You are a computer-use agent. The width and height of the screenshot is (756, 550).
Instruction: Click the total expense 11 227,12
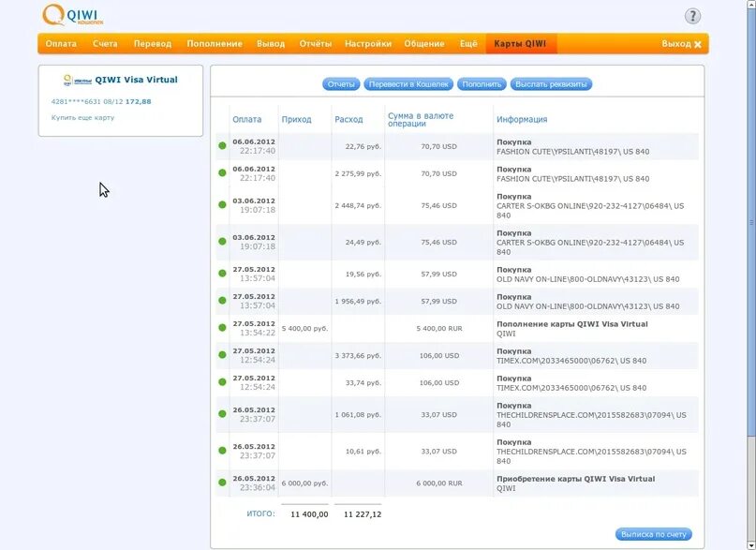click(363, 514)
